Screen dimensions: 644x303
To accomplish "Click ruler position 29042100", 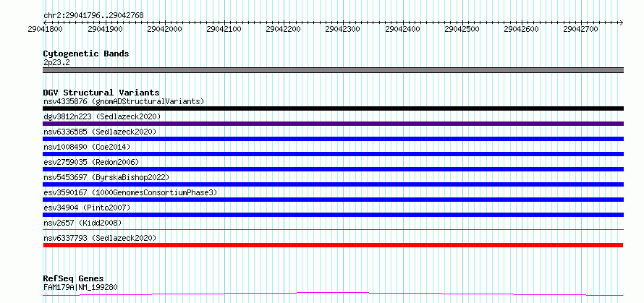I will [224, 29].
